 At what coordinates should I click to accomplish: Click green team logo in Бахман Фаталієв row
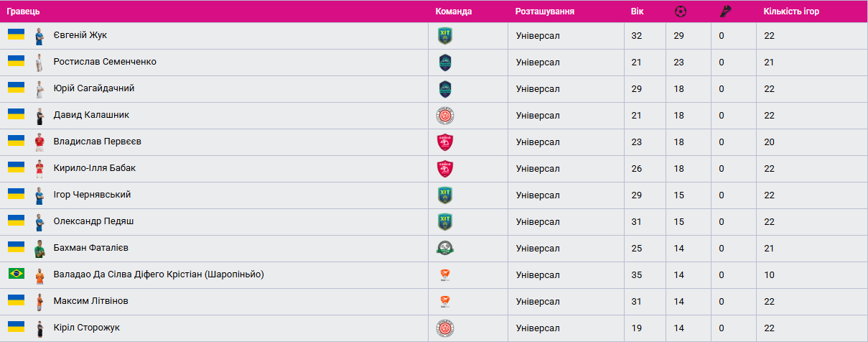445,248
